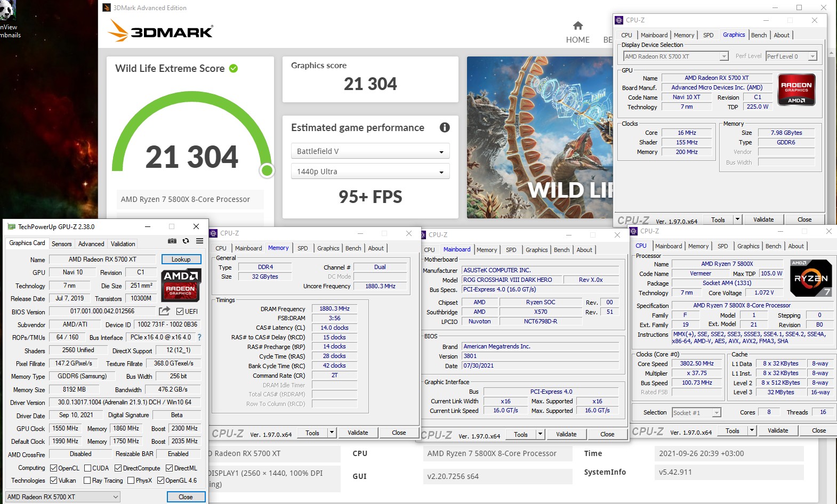
Task: Switch to GPU-Z Sensors tab
Action: [x=61, y=244]
